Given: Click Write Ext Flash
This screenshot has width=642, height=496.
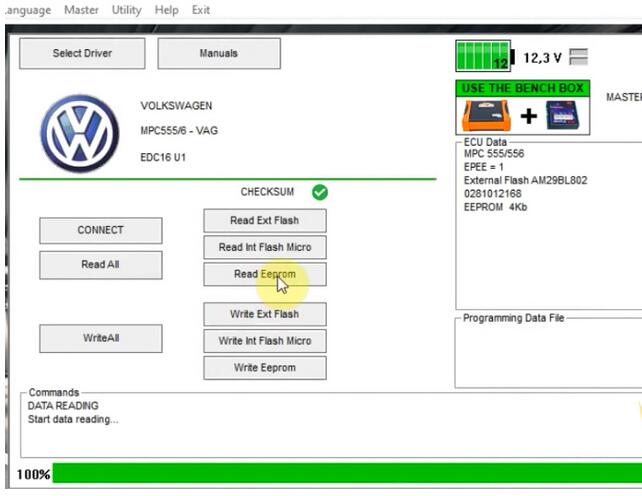Looking at the screenshot, I should pos(265,314).
